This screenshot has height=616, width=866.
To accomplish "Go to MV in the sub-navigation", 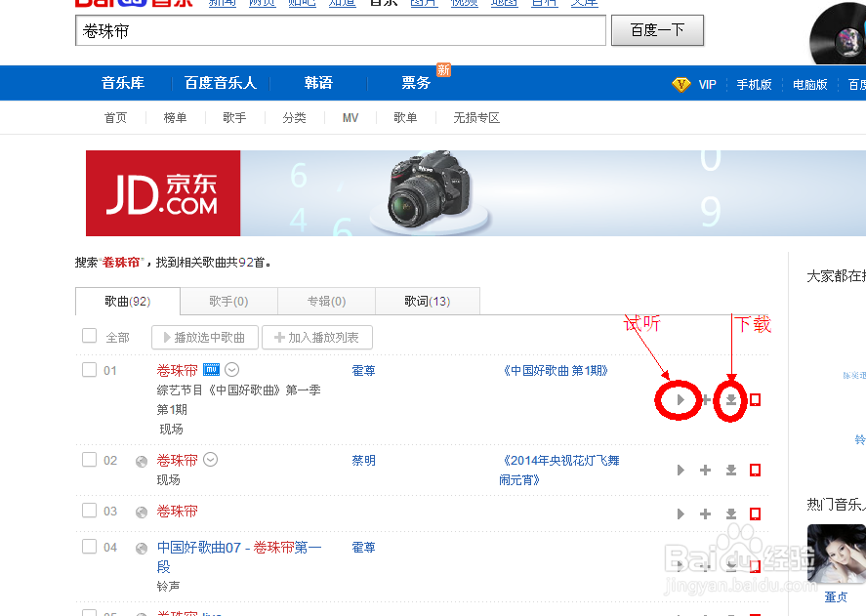I will tap(351, 118).
